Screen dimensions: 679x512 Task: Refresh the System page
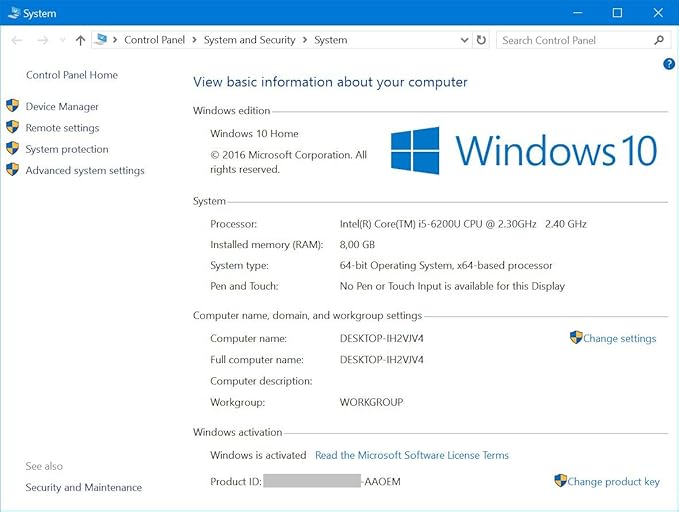click(x=481, y=40)
